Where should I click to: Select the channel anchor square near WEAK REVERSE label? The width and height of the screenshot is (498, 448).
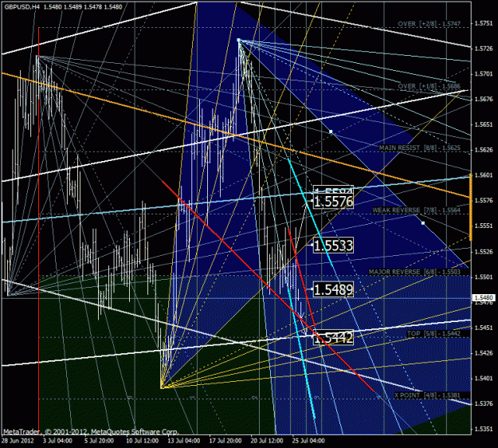coord(423,223)
